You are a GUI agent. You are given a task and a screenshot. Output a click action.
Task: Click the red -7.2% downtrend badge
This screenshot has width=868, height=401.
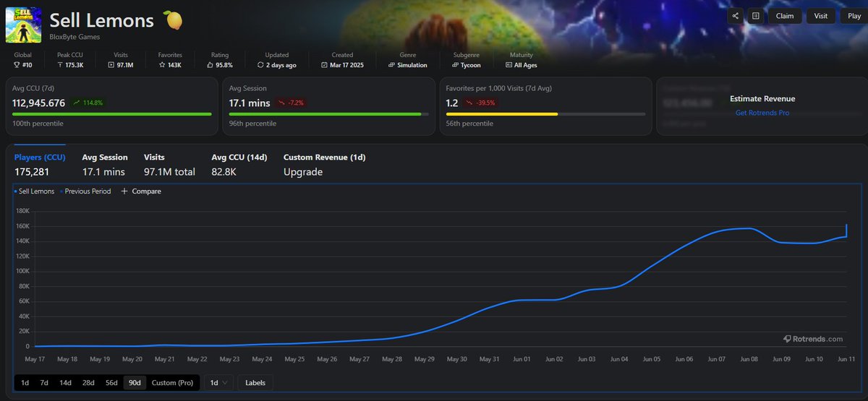[292, 103]
